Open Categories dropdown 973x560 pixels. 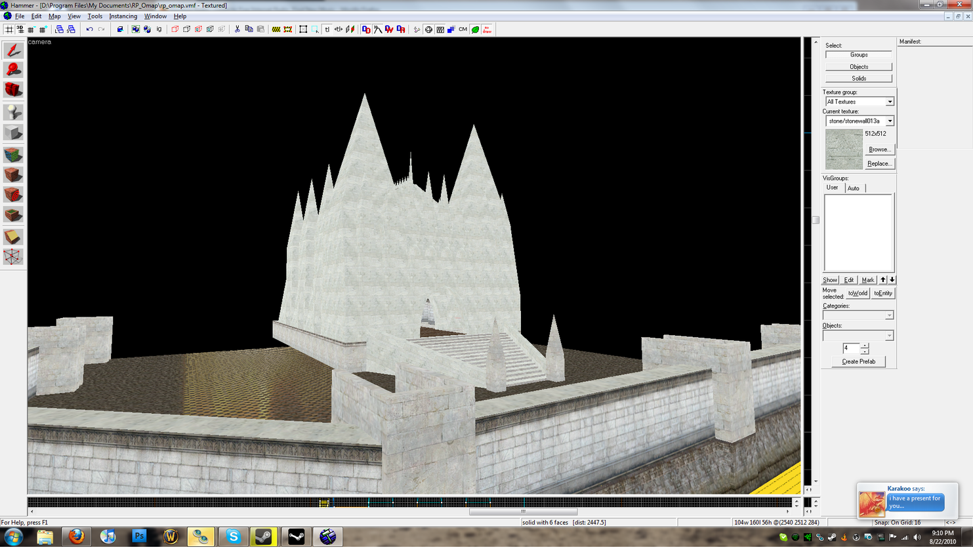[x=858, y=315]
